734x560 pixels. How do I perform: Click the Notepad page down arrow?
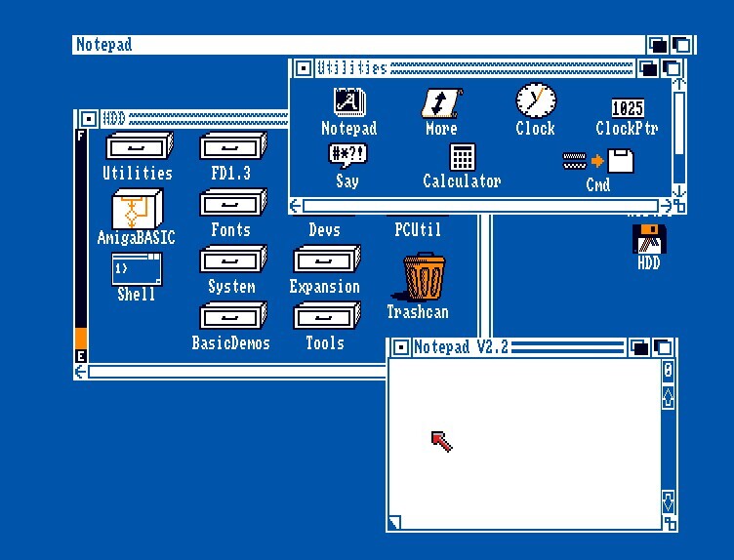pyautogui.click(x=668, y=502)
